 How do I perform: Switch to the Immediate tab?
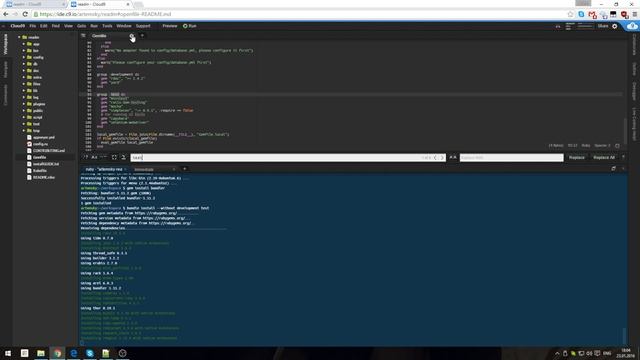(144, 169)
